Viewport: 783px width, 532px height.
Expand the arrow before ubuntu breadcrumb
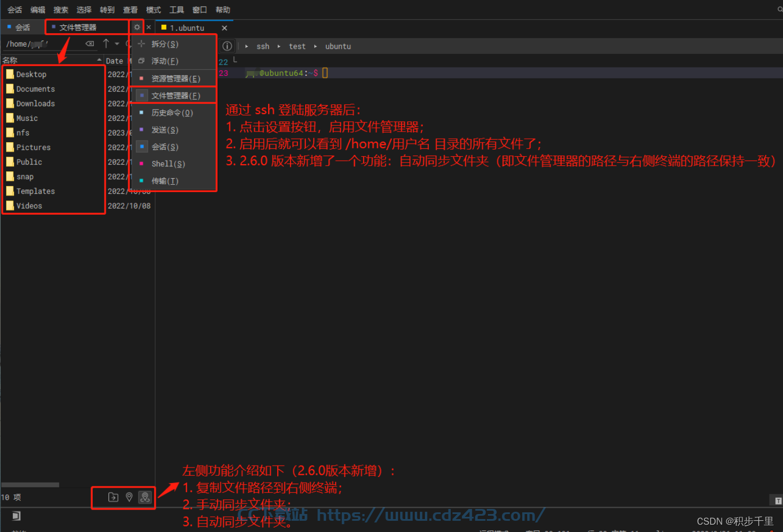[x=315, y=46]
